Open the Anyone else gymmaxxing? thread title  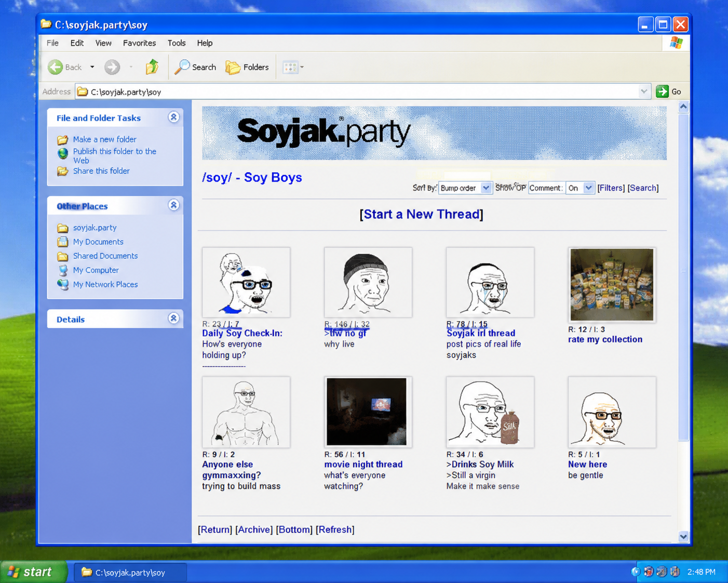(232, 470)
